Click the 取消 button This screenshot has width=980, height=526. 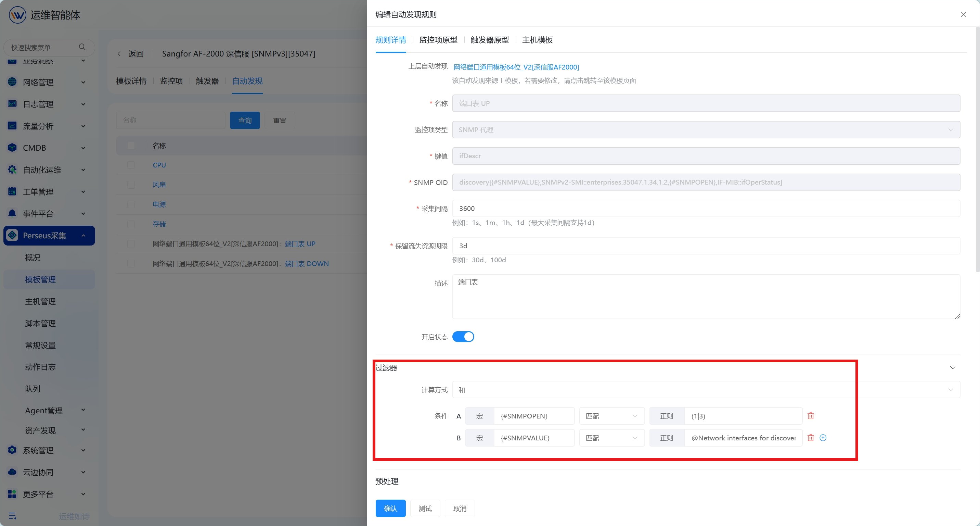point(460,509)
